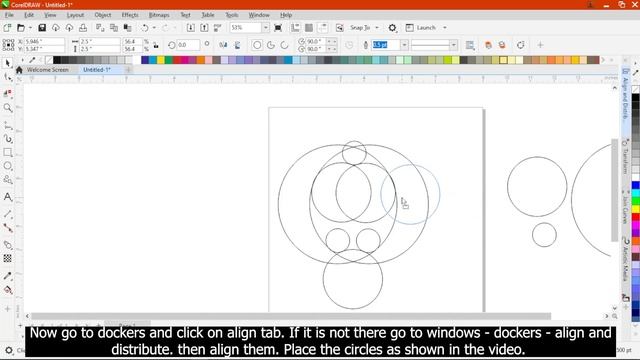Image resolution: width=640 pixels, height=360 pixels.
Task: Select the Rectangle tool
Action: pyautogui.click(x=7, y=153)
